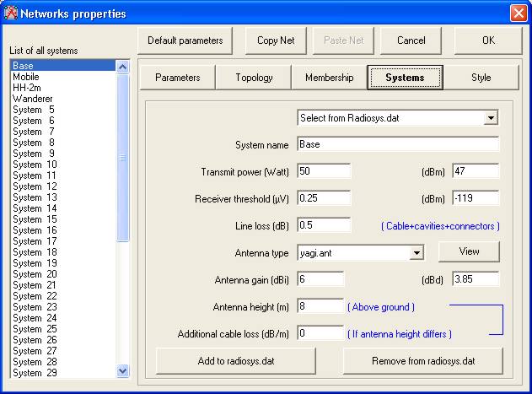This screenshot has height=394, width=532.
Task: Click the systems list scrollbar thumb
Action: point(122,158)
